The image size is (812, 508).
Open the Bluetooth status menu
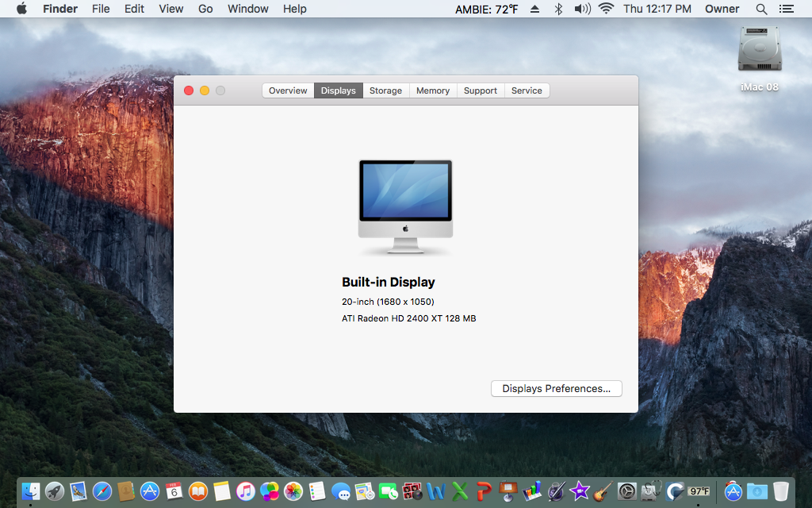pos(558,9)
